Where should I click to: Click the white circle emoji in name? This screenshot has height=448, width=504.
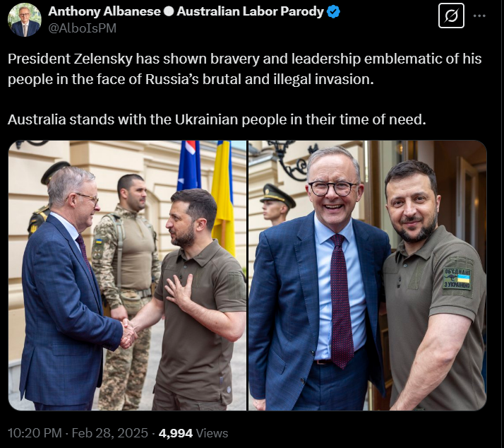click(169, 11)
